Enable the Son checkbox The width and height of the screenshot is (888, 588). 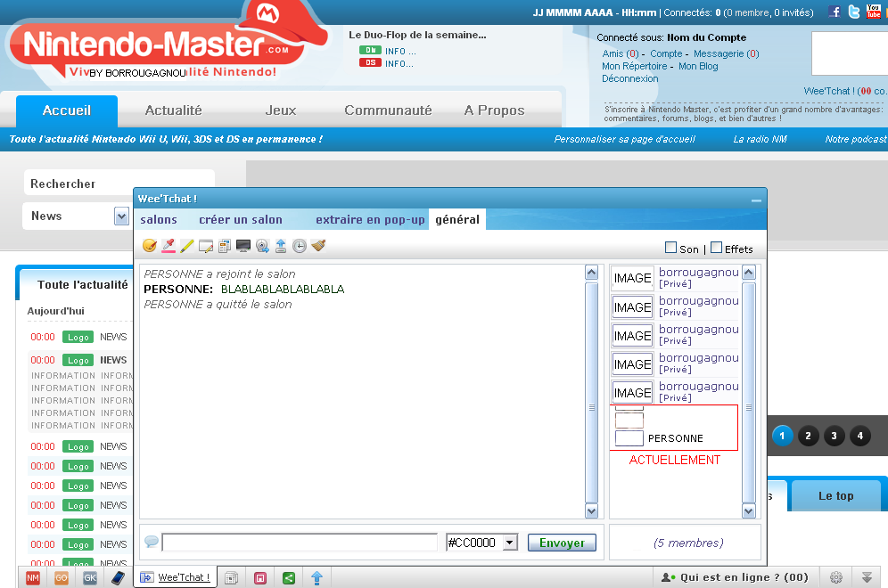[671, 248]
